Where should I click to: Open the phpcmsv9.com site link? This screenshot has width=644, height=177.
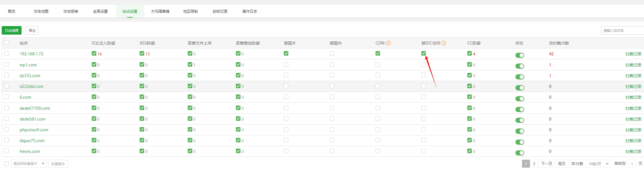tap(34, 130)
